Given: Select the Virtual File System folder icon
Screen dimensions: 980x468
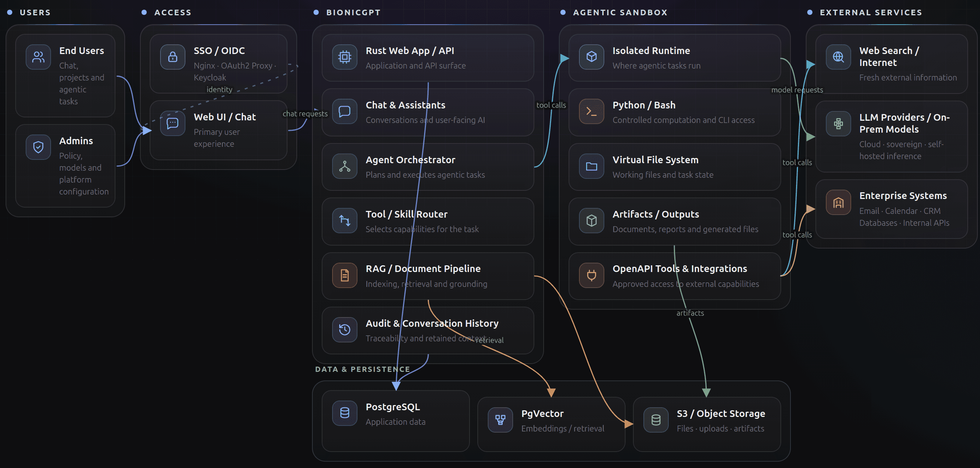Looking at the screenshot, I should (592, 167).
